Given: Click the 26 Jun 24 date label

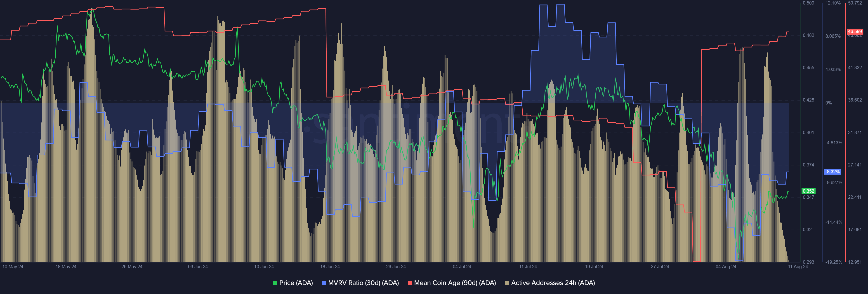Looking at the screenshot, I should click(x=396, y=267).
